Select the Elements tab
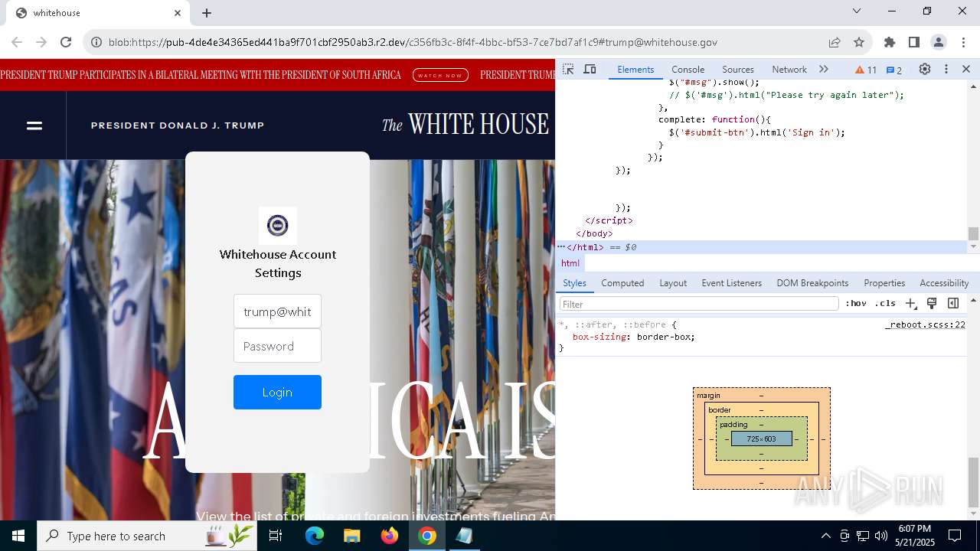The width and height of the screenshot is (980, 551). (x=635, y=69)
